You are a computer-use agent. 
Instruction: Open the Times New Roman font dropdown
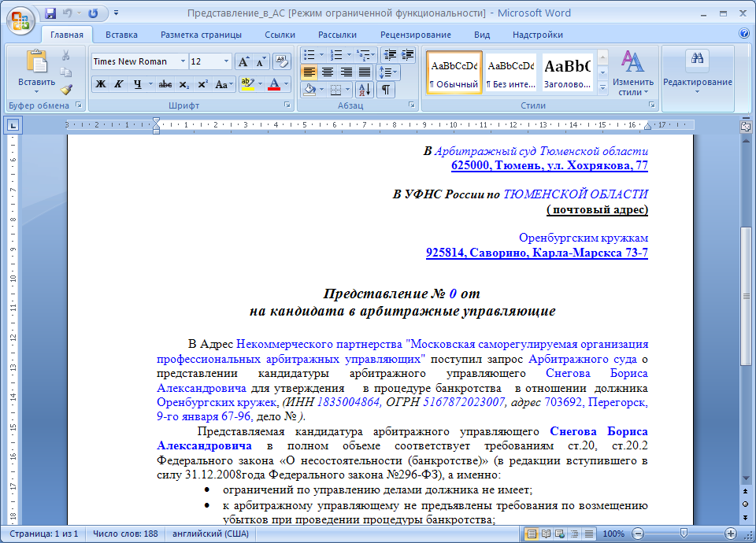[183, 61]
